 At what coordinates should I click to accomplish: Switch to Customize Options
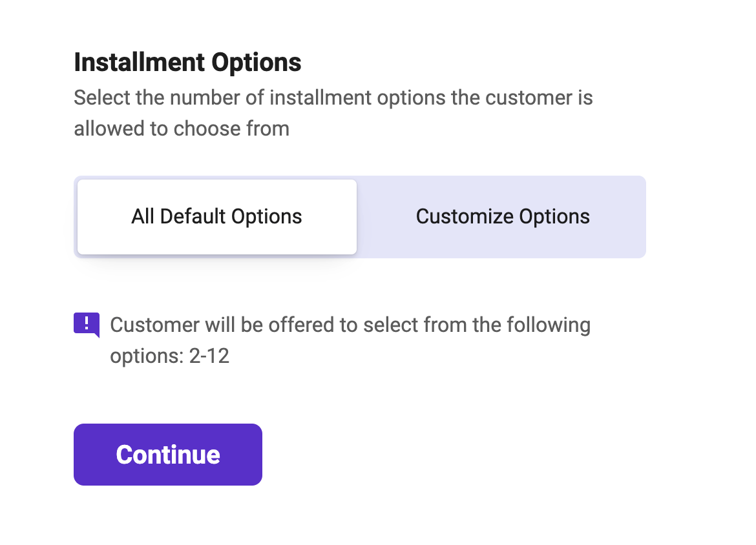(x=503, y=217)
